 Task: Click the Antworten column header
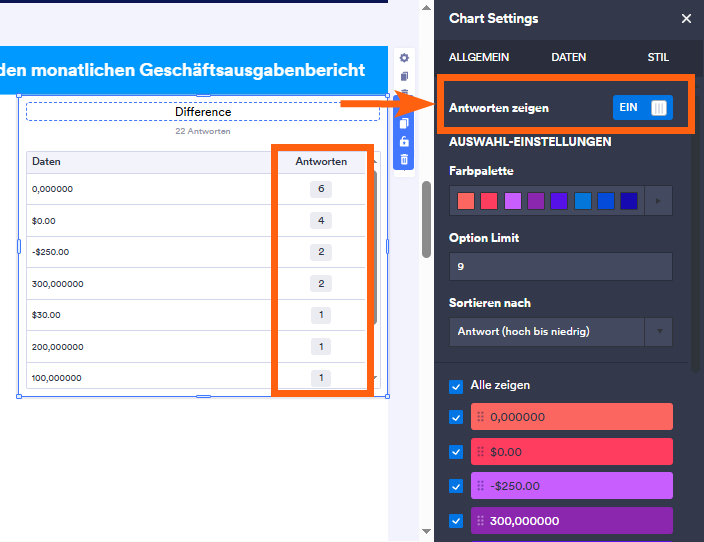point(321,162)
